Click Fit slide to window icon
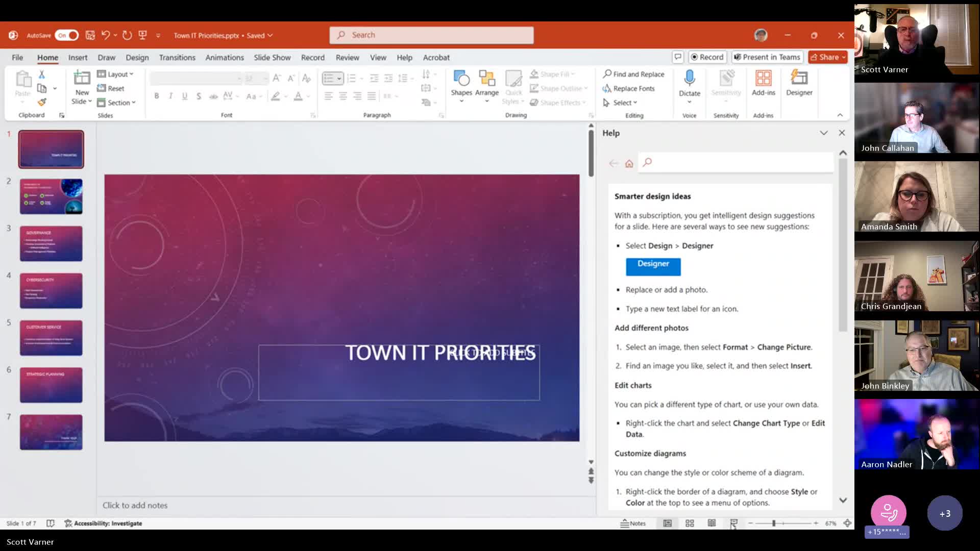The height and width of the screenshot is (551, 980). pyautogui.click(x=847, y=523)
